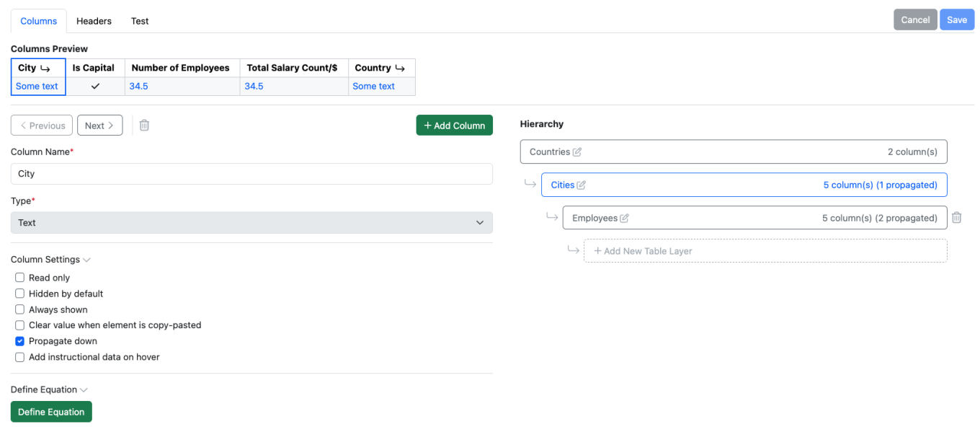Open the Test tab
The height and width of the screenshot is (427, 980).
point(140,21)
